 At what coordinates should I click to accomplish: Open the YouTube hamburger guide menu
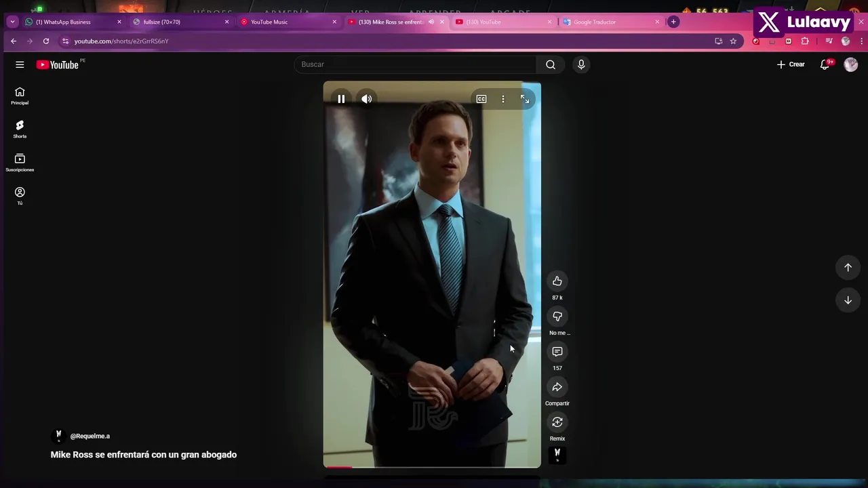[x=20, y=64]
